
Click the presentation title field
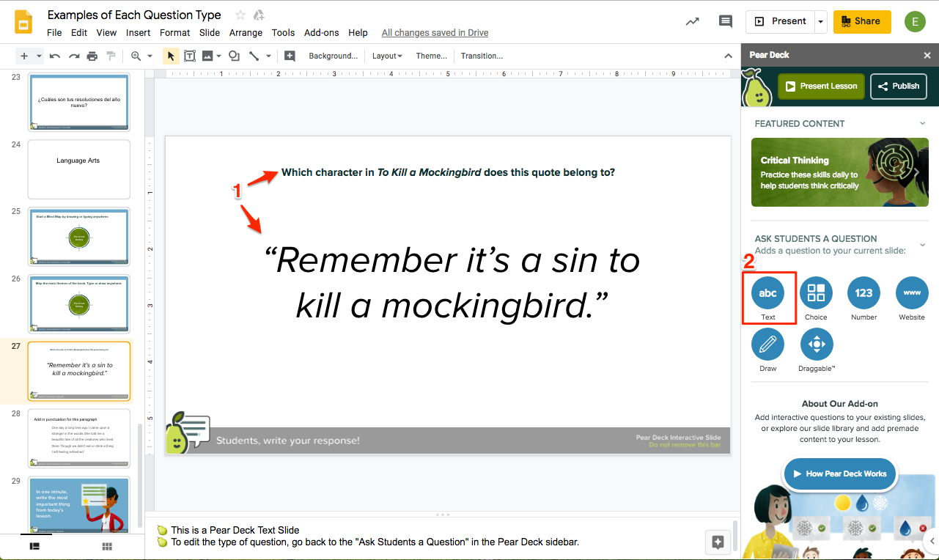point(134,15)
